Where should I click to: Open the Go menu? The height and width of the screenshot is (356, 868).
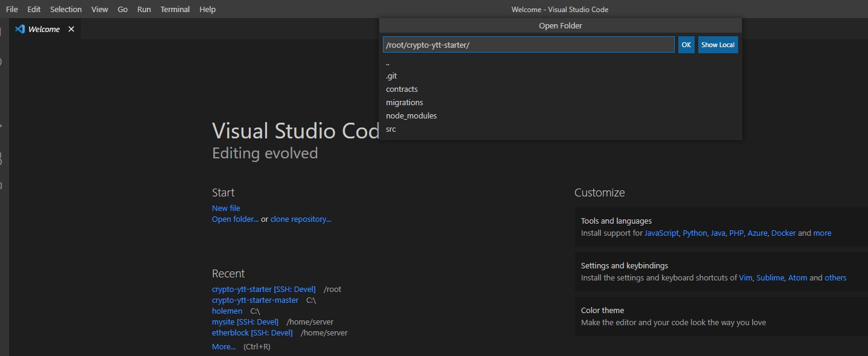[x=123, y=9]
